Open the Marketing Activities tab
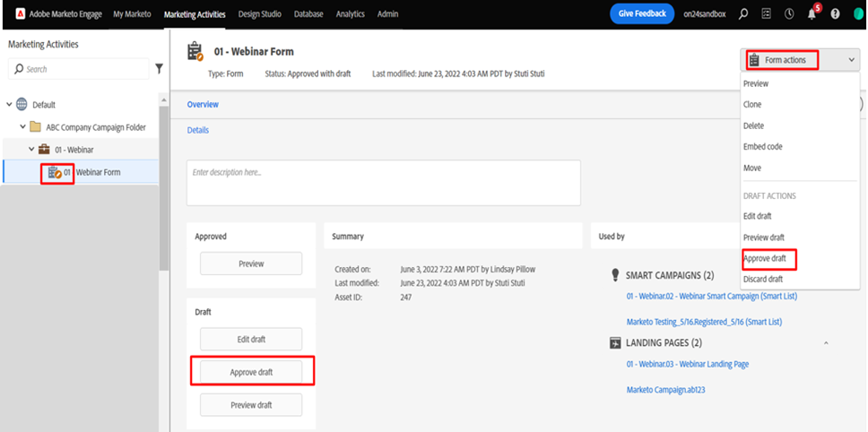This screenshot has height=432, width=868. pos(195,14)
